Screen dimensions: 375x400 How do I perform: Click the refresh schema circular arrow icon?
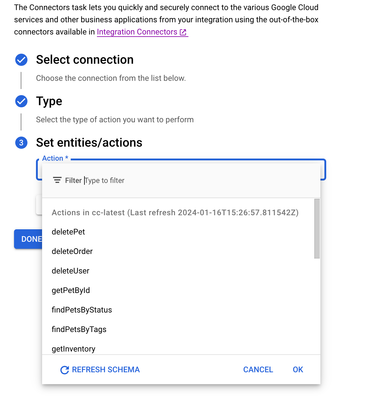tap(64, 370)
